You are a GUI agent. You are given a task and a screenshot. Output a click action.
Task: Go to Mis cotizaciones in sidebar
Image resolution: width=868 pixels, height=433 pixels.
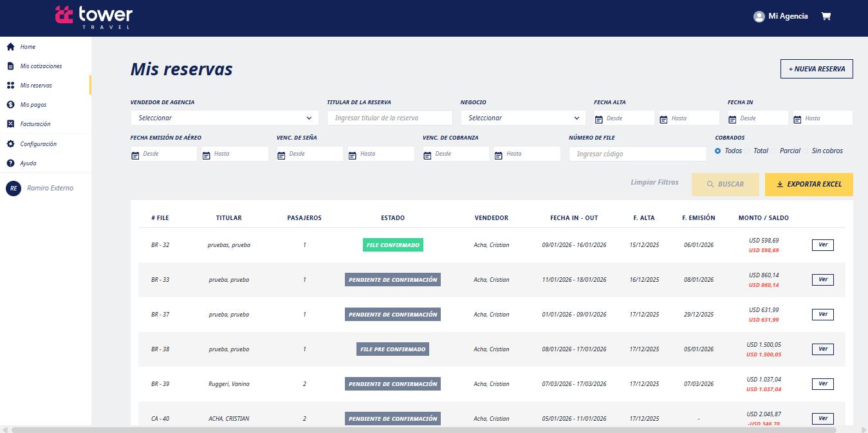pos(41,66)
